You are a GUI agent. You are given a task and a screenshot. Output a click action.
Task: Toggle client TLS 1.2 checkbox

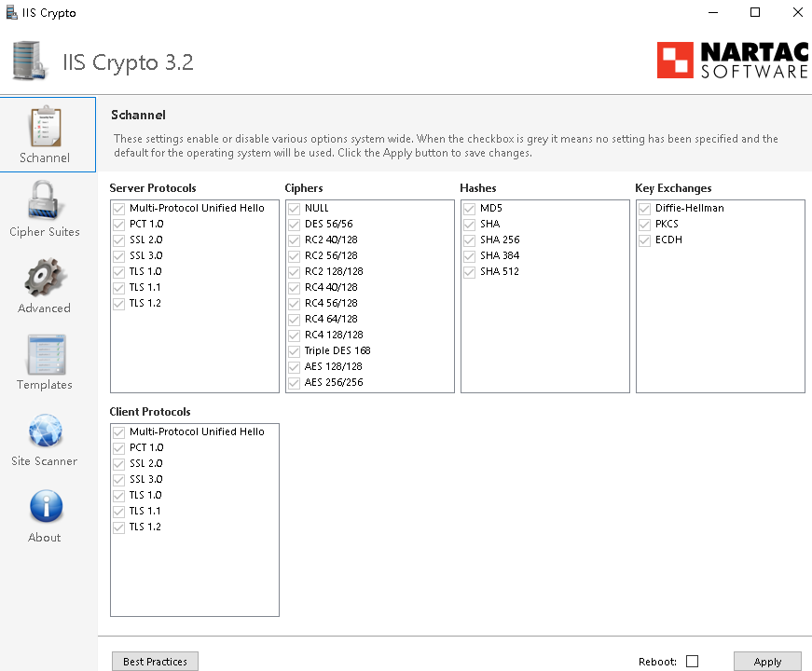pyautogui.click(x=119, y=527)
